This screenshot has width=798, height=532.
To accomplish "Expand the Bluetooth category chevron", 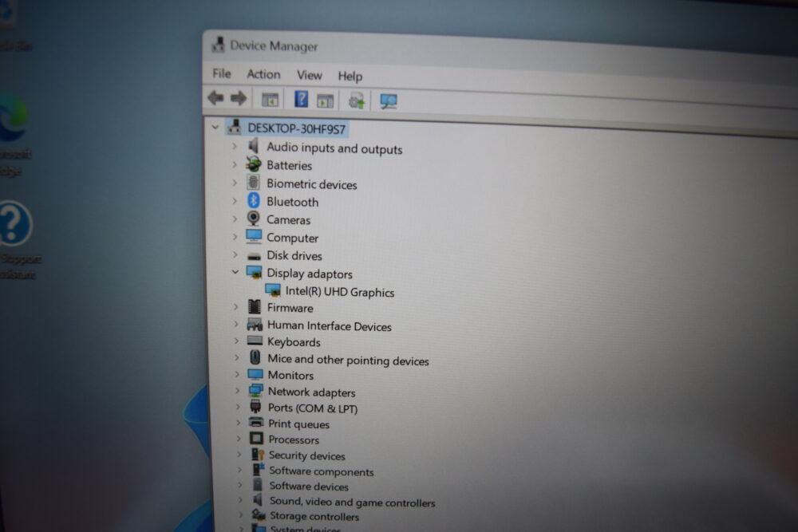I will 235,201.
